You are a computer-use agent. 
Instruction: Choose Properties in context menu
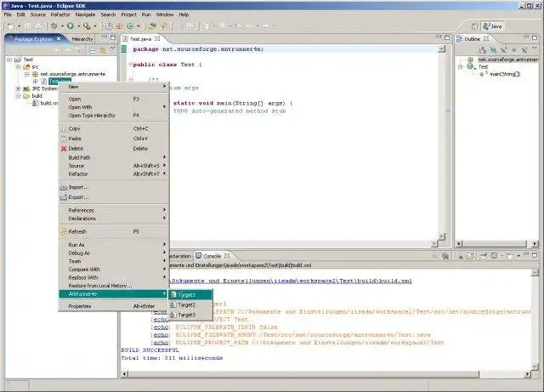click(x=114, y=306)
